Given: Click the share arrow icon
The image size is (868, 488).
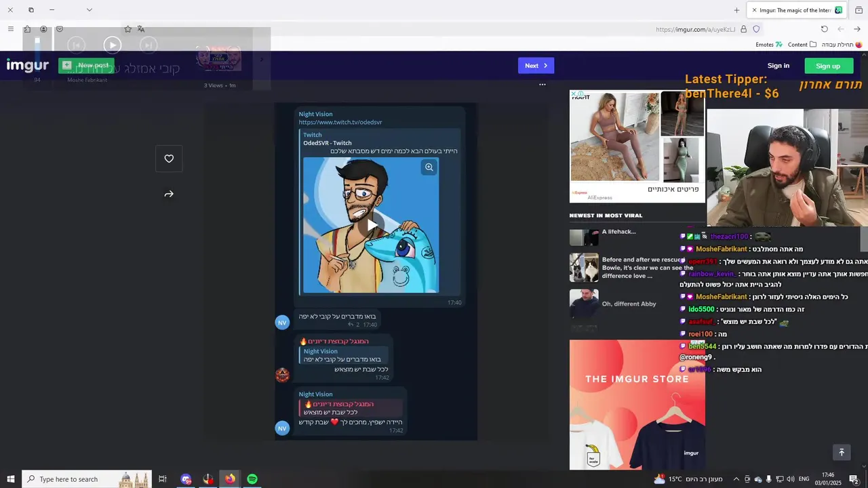Looking at the screenshot, I should pos(169,194).
